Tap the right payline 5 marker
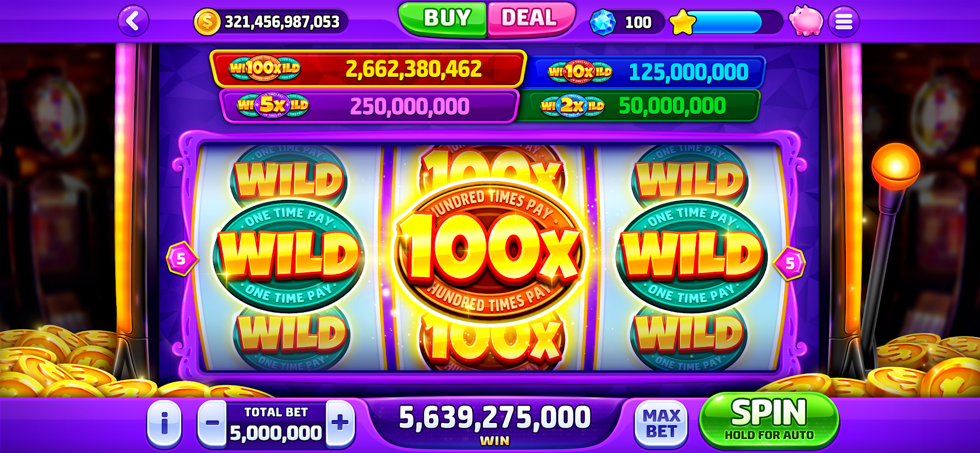The image size is (980, 453). 790,263
